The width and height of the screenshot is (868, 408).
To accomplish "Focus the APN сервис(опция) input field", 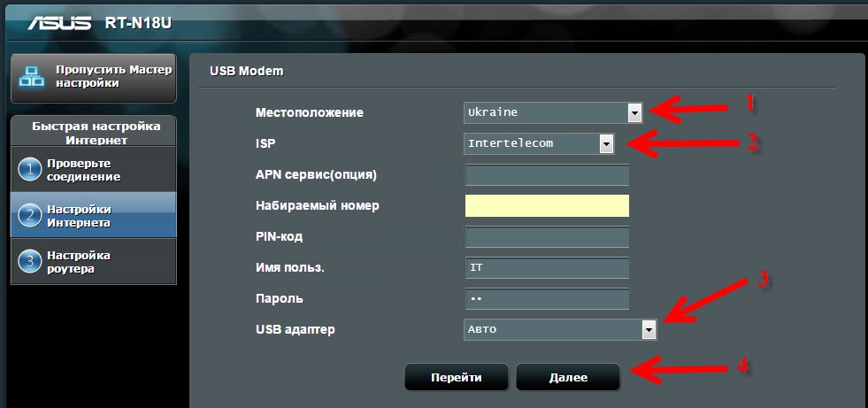I will pos(547,175).
